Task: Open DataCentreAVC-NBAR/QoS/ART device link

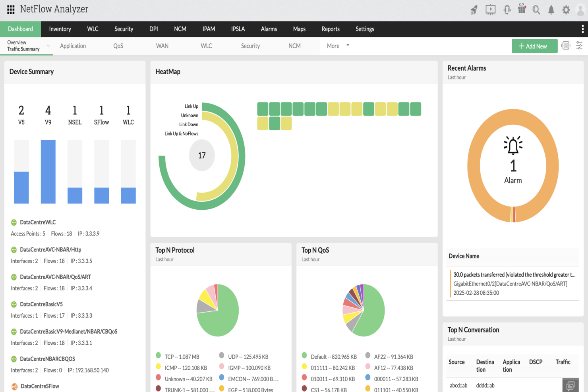Action: (55, 277)
